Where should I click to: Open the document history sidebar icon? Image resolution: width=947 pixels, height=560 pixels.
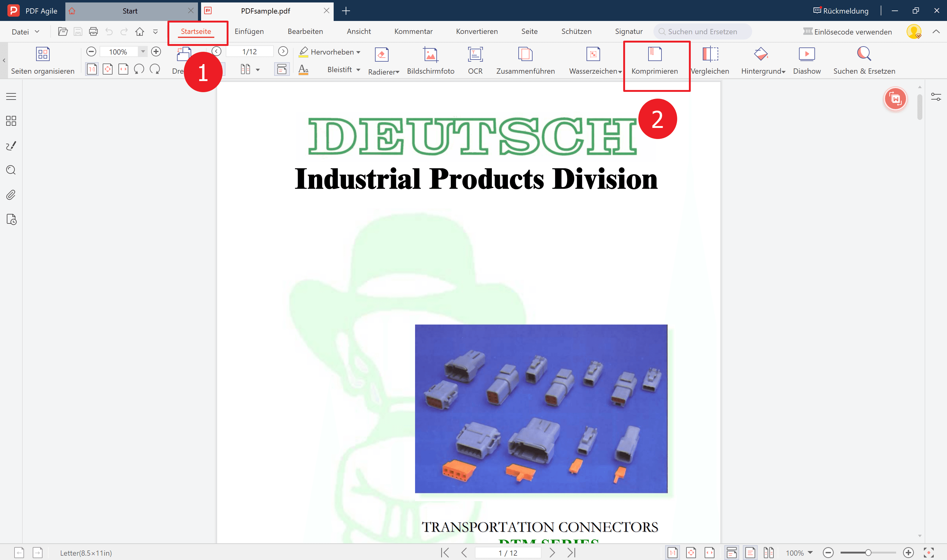pos(11,219)
